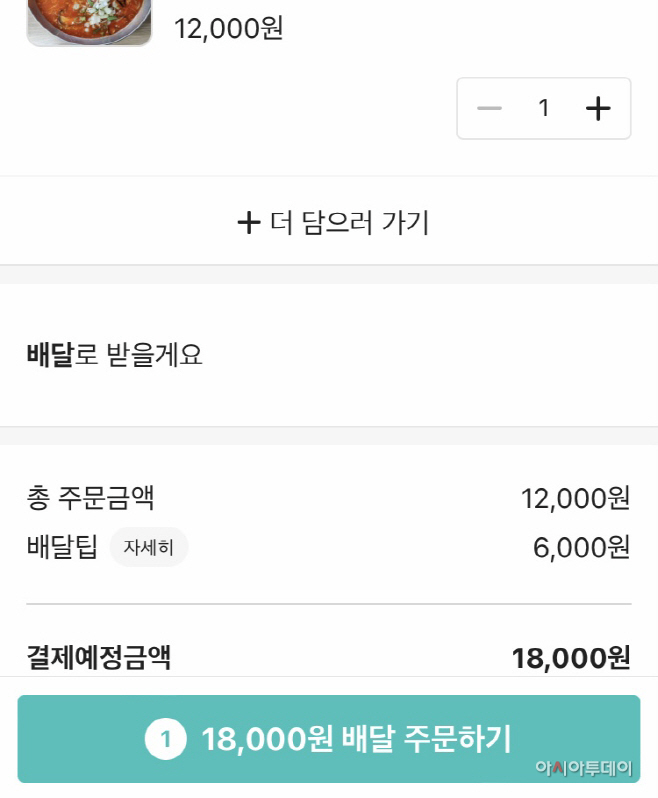This screenshot has height=798, width=658.
Task: Click the 총 주문금액 label
Action: coord(90,497)
